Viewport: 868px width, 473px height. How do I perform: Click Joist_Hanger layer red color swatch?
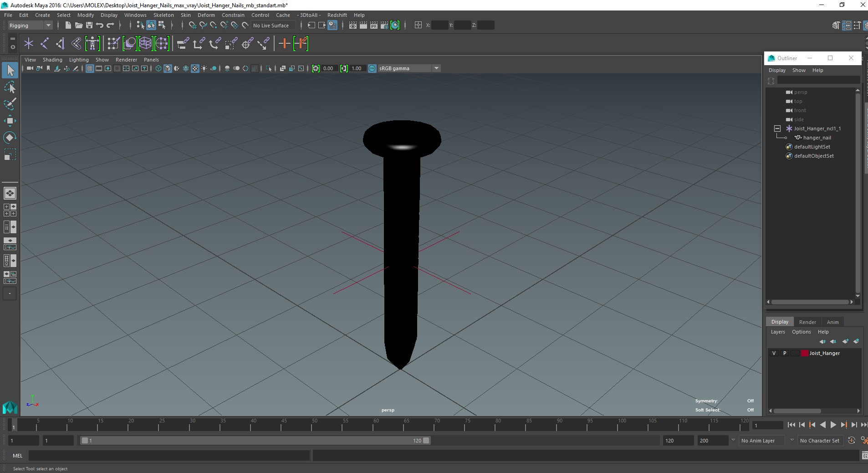tap(805, 353)
